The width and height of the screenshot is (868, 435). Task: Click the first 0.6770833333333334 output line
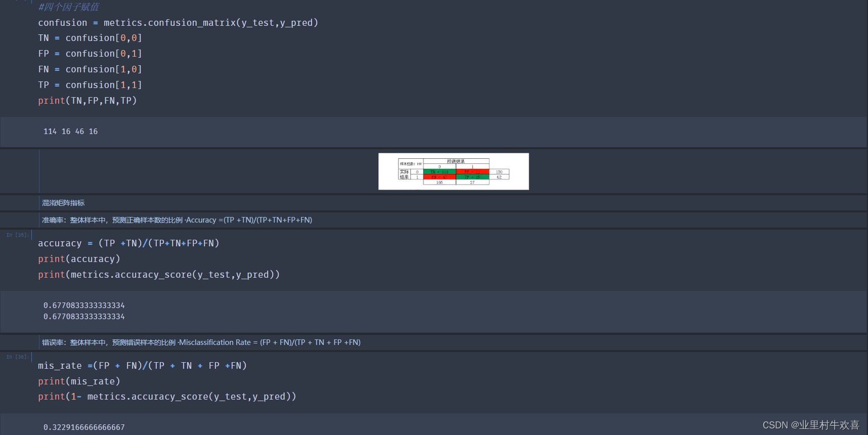84,306
